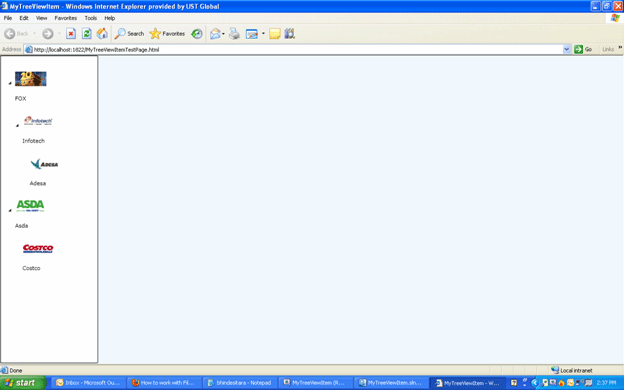Select the 20th Century Fox logo image

pyautogui.click(x=31, y=79)
